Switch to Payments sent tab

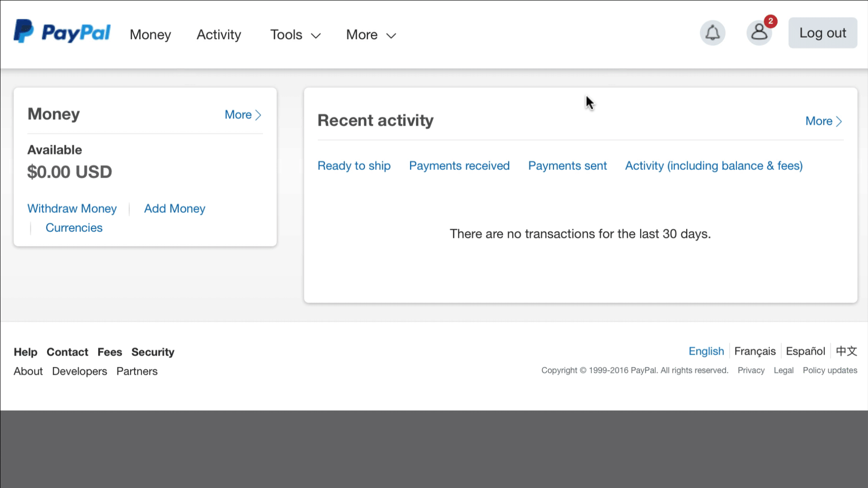pos(567,166)
